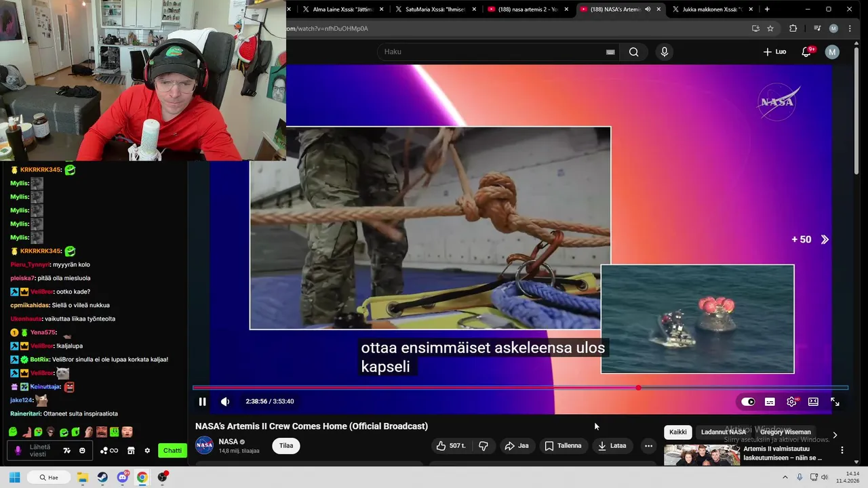Open OBS Studio from the taskbar

coord(163,477)
